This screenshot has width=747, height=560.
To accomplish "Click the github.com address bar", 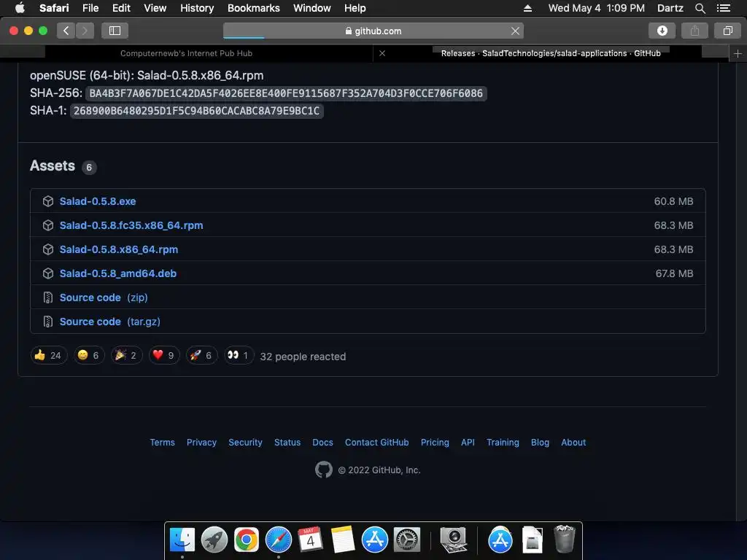I will point(373,31).
